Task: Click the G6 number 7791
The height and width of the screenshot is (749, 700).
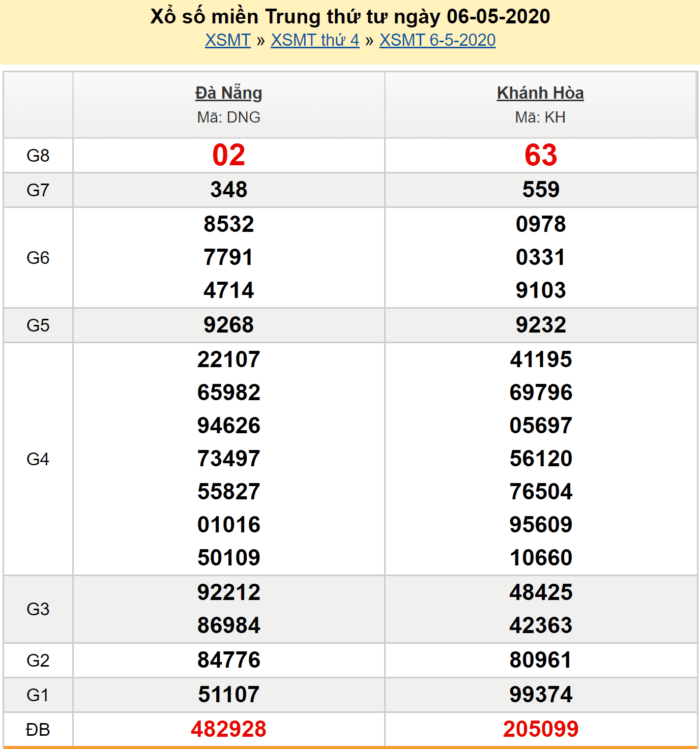Action: pyautogui.click(x=229, y=257)
